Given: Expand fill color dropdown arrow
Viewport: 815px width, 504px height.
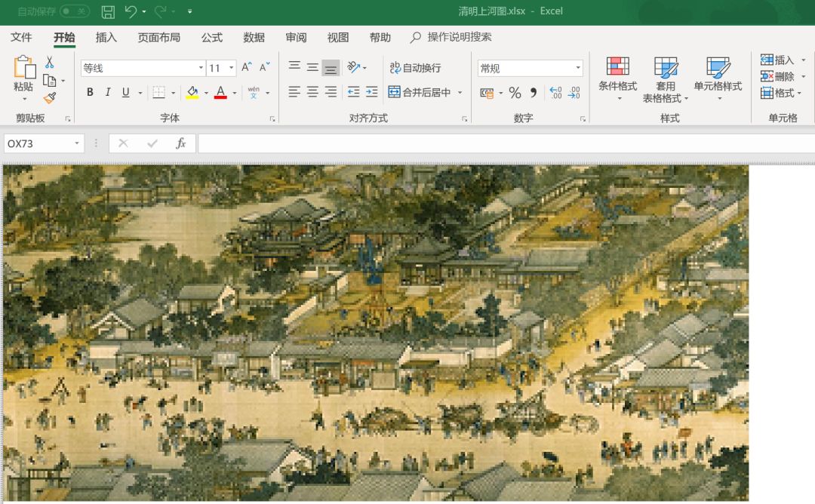Looking at the screenshot, I should click(x=206, y=93).
